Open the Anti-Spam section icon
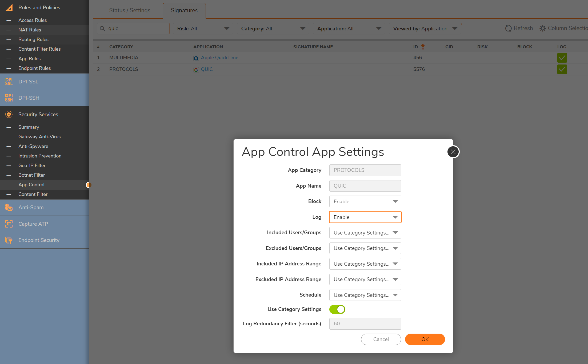The height and width of the screenshot is (364, 588). pos(9,207)
